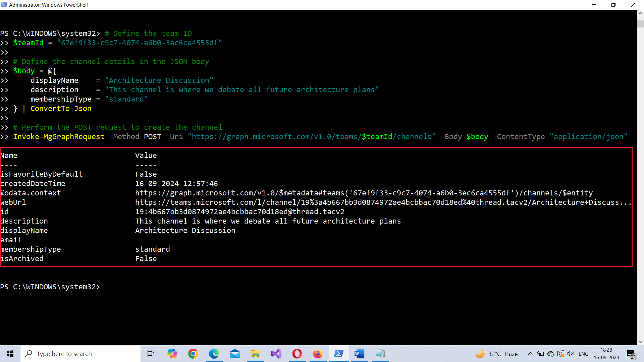Open Opera browser from the taskbar
The width and height of the screenshot is (644, 362).
297,354
